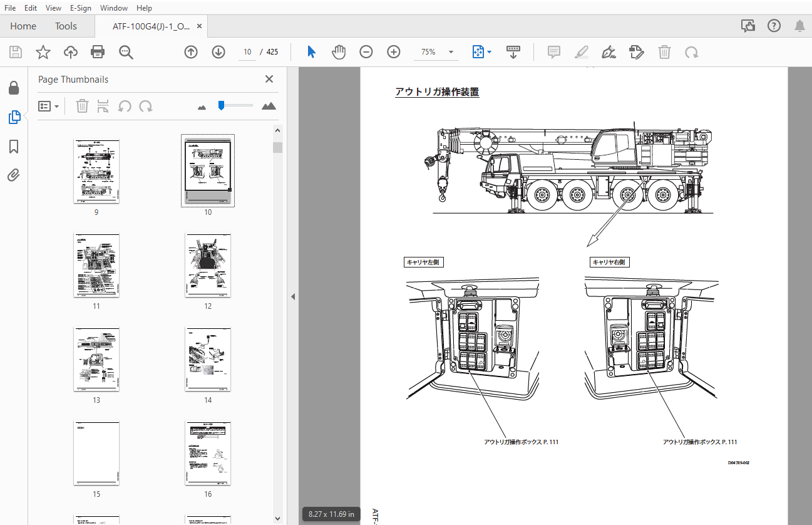Screen dimensions: 812x525
Task: Print the document with the printer icon
Action: click(x=98, y=52)
